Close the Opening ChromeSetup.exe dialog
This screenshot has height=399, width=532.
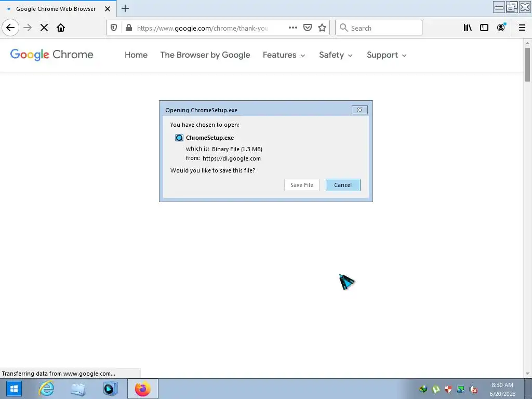[x=360, y=110]
